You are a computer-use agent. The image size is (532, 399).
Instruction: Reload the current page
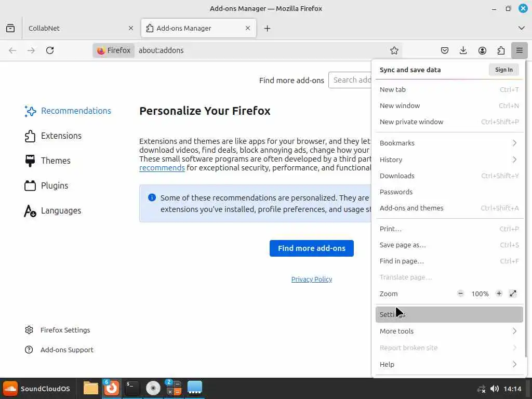(50, 50)
